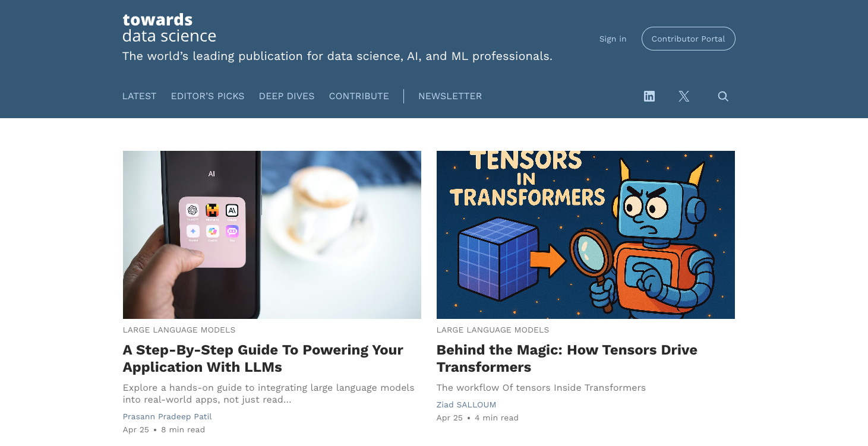Viewport: 868px width, 446px height.
Task: Click the phone-and-coffee article thumbnail
Action: (x=272, y=234)
